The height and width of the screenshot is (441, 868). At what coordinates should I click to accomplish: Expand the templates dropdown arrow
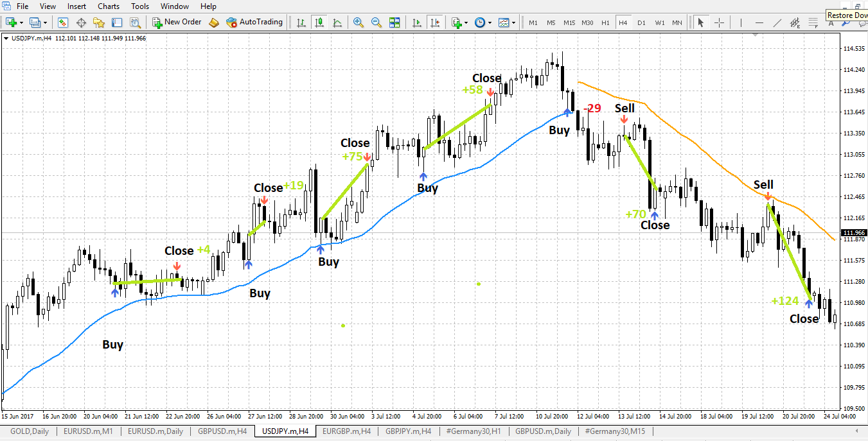coord(514,22)
